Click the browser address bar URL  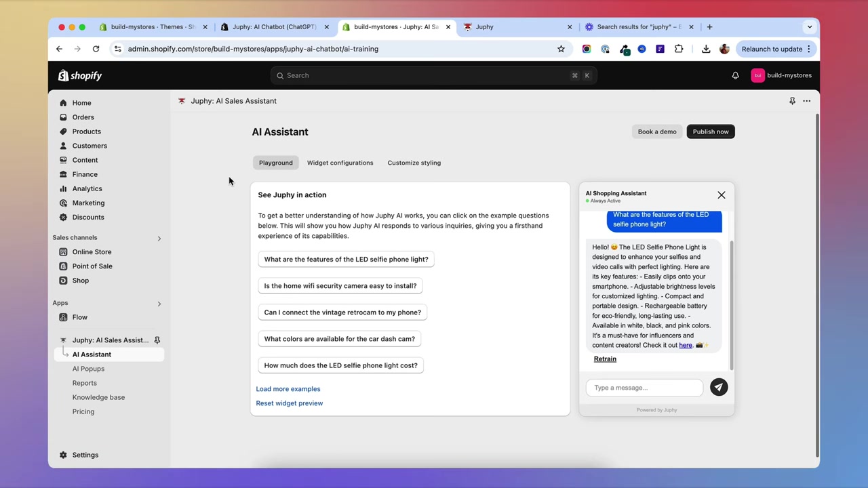(x=253, y=49)
